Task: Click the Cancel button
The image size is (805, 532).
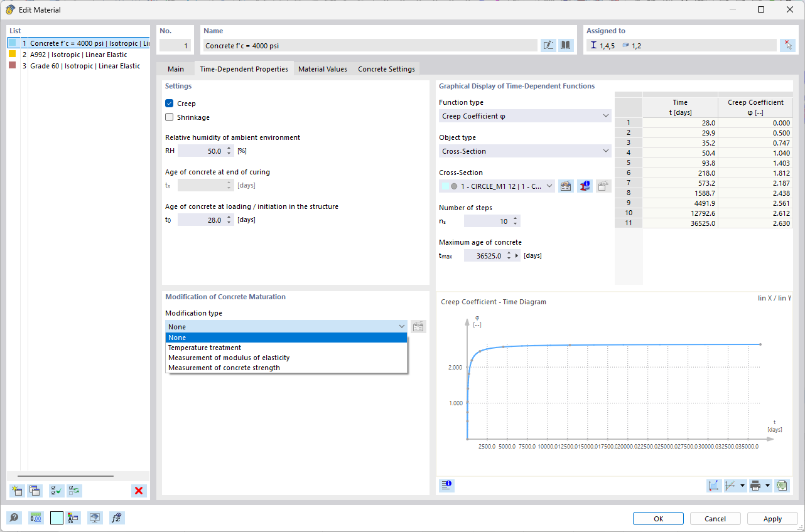Action: (715, 519)
